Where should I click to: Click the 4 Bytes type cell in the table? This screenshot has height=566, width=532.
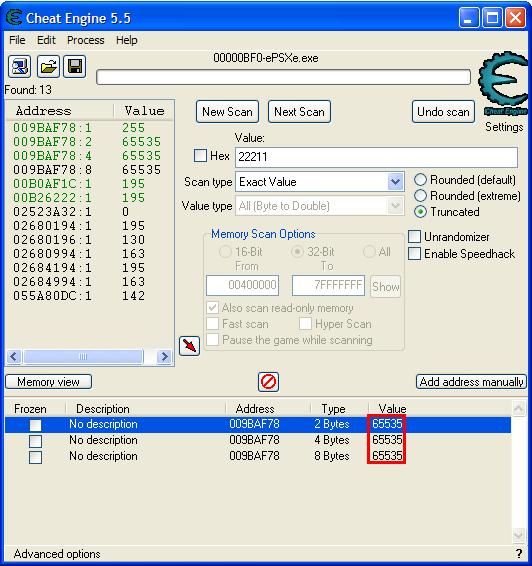tap(332, 440)
